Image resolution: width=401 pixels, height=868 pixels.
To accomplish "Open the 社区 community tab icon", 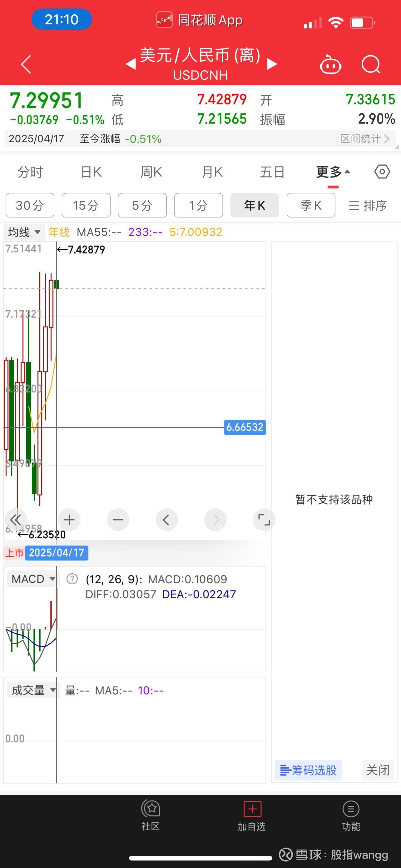I will [x=151, y=816].
